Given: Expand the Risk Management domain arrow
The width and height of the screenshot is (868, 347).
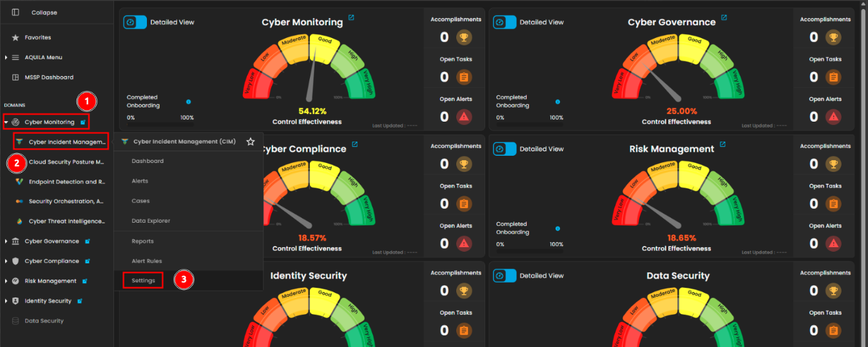Looking at the screenshot, I should [6, 281].
